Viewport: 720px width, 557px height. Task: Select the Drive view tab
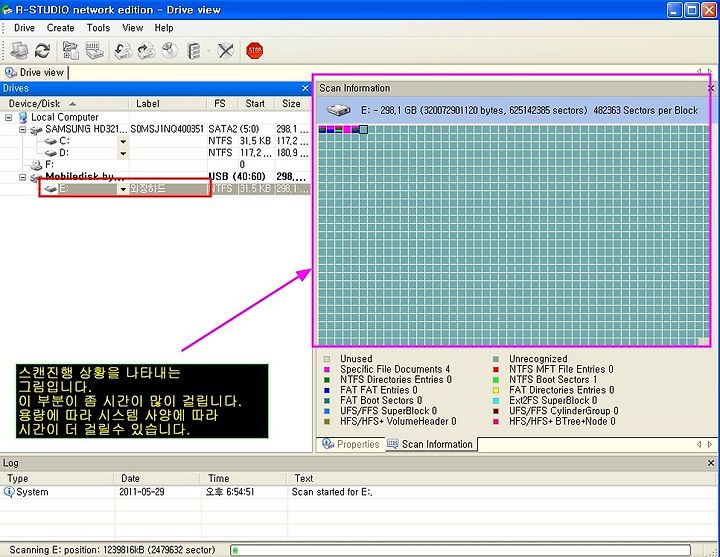(x=35, y=72)
